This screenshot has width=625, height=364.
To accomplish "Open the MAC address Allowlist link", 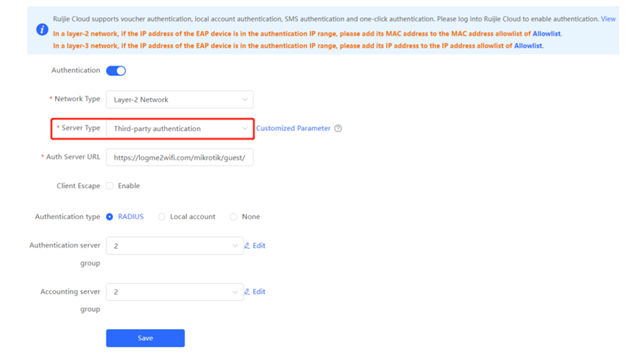I will click(x=546, y=34).
